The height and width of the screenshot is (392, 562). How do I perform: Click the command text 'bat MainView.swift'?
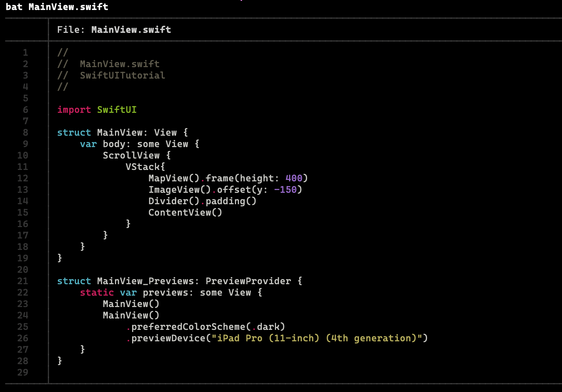57,7
